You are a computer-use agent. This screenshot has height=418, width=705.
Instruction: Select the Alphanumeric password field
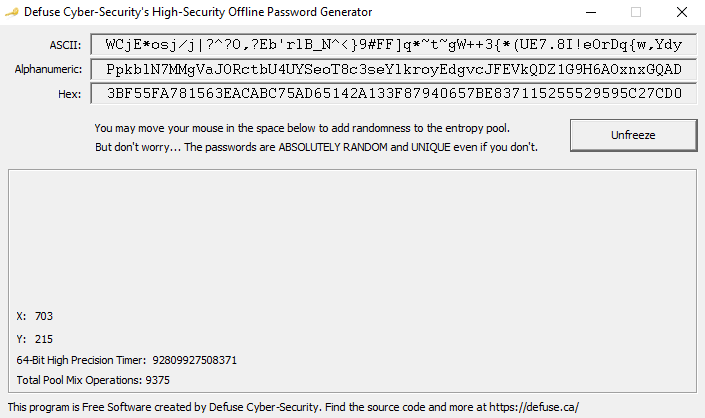pos(393,69)
